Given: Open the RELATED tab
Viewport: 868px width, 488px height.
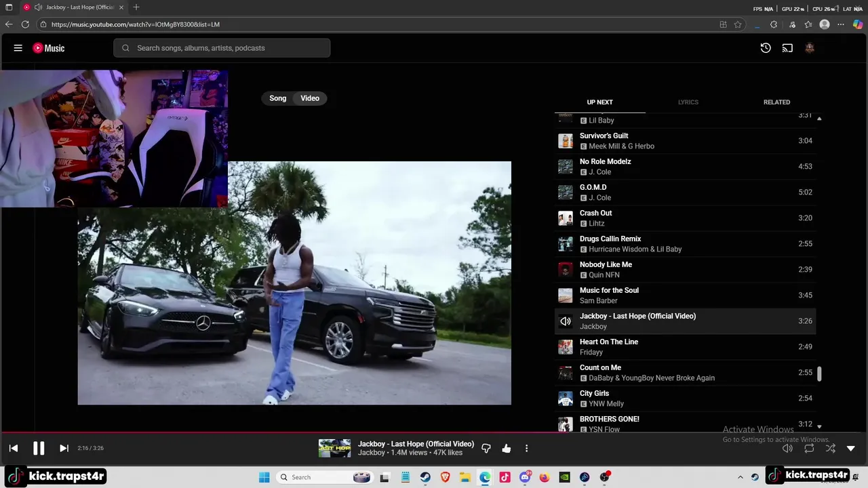Looking at the screenshot, I should click(x=776, y=102).
